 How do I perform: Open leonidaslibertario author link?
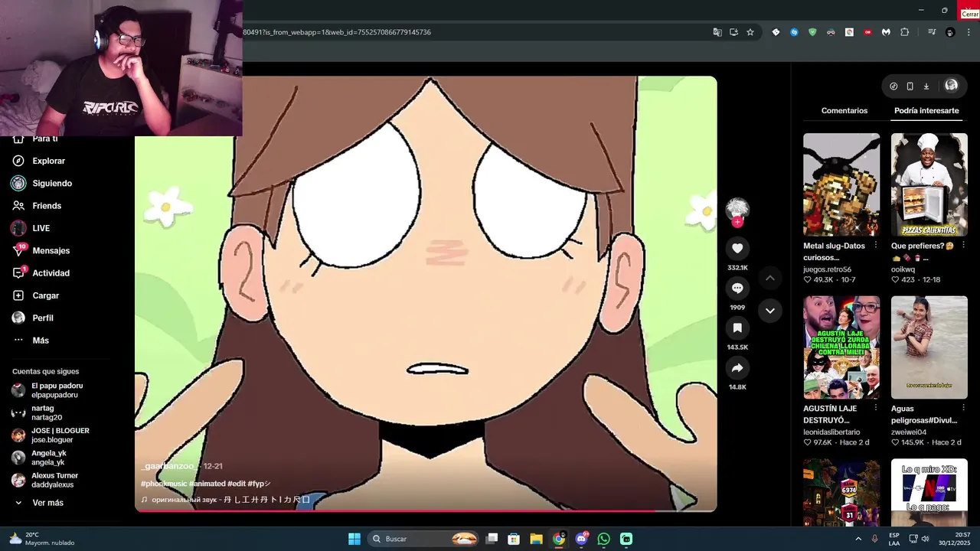pyautogui.click(x=831, y=432)
